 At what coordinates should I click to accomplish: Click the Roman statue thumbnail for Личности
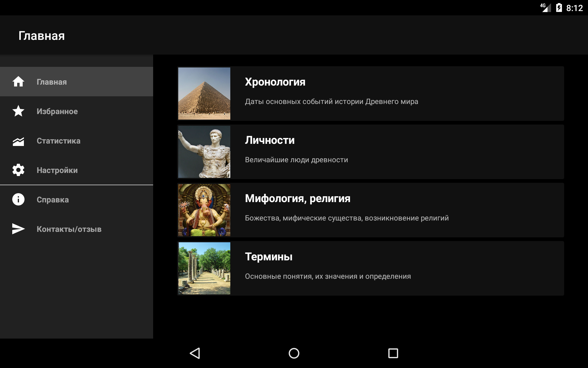tap(204, 152)
